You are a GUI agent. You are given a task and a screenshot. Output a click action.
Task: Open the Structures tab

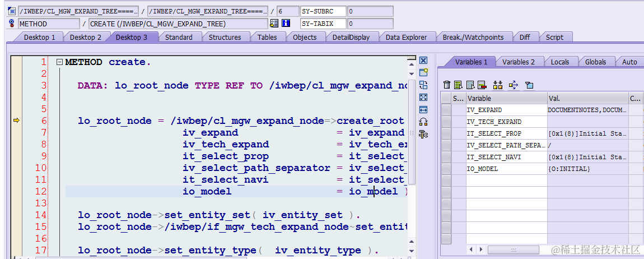[225, 38]
